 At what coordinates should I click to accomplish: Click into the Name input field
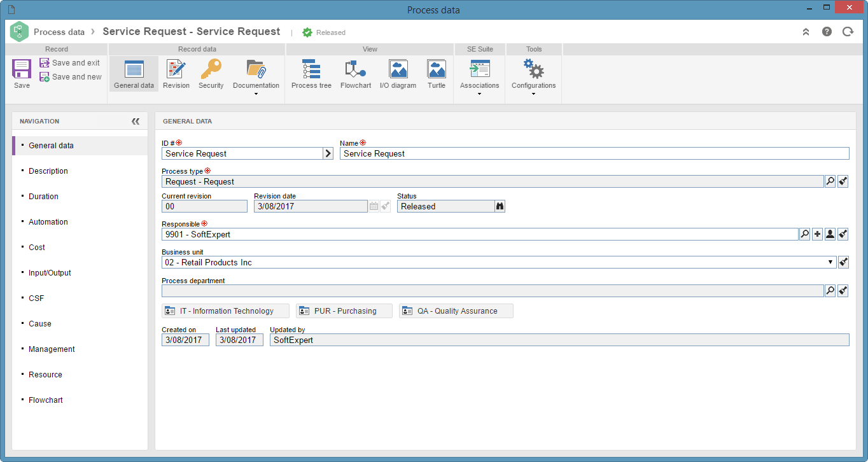pyautogui.click(x=594, y=153)
